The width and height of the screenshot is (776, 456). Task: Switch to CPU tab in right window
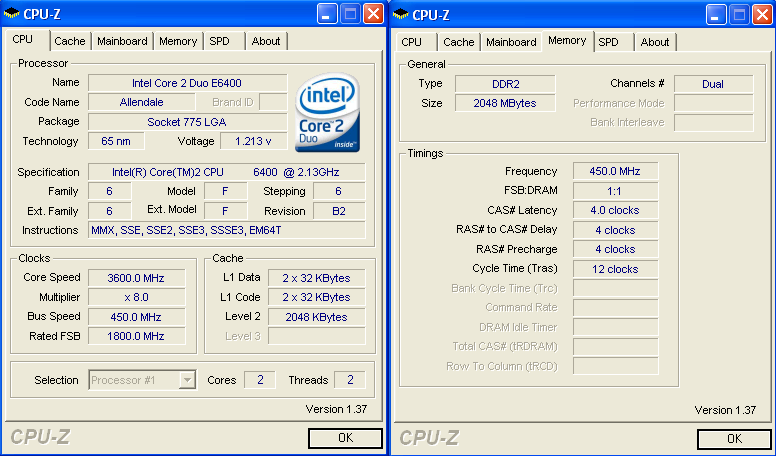coord(412,42)
